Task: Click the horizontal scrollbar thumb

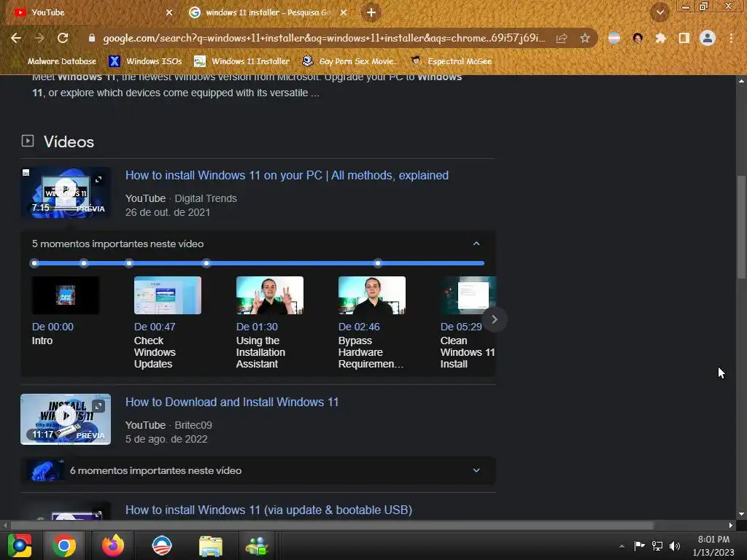Action: click(x=332, y=525)
